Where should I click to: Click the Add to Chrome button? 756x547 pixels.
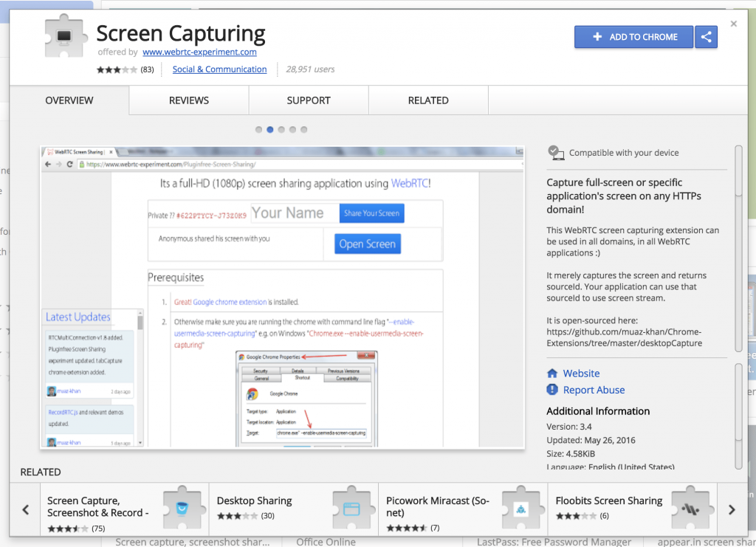[x=633, y=37]
